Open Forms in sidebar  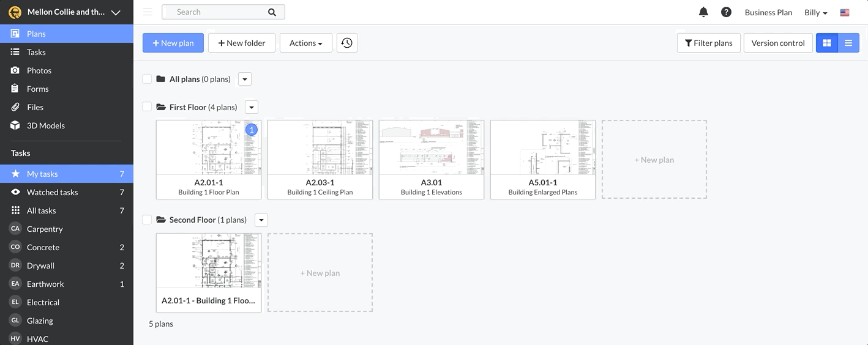[x=67, y=89]
